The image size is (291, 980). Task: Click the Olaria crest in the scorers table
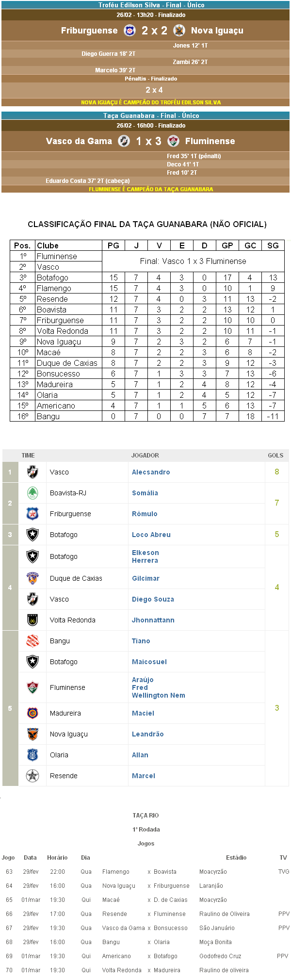click(x=32, y=755)
